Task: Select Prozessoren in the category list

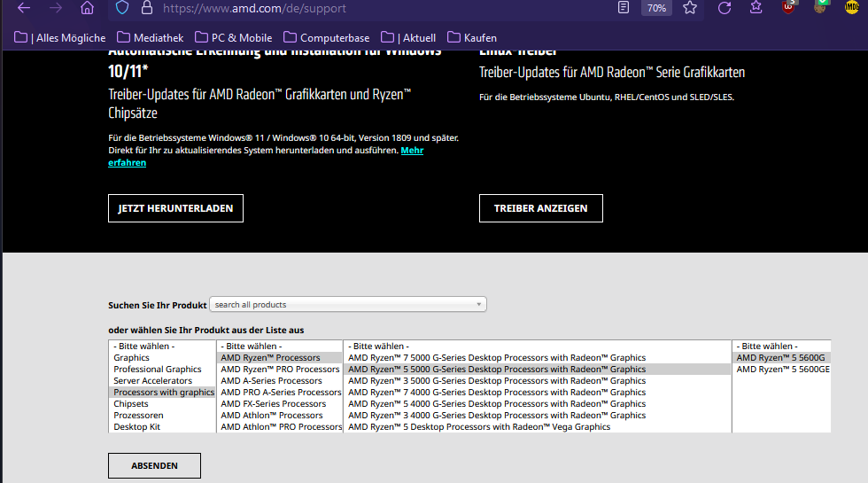Action: pyautogui.click(x=161, y=416)
